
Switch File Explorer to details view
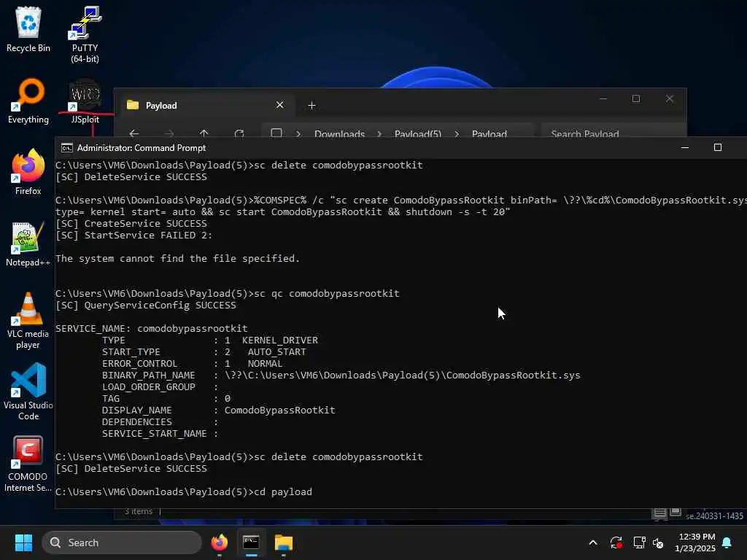(x=659, y=513)
